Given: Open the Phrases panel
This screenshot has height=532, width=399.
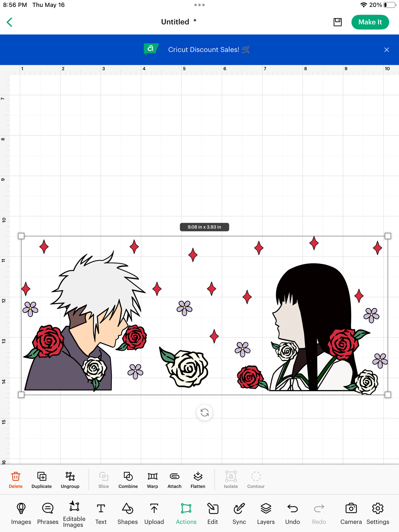Looking at the screenshot, I should [x=48, y=513].
